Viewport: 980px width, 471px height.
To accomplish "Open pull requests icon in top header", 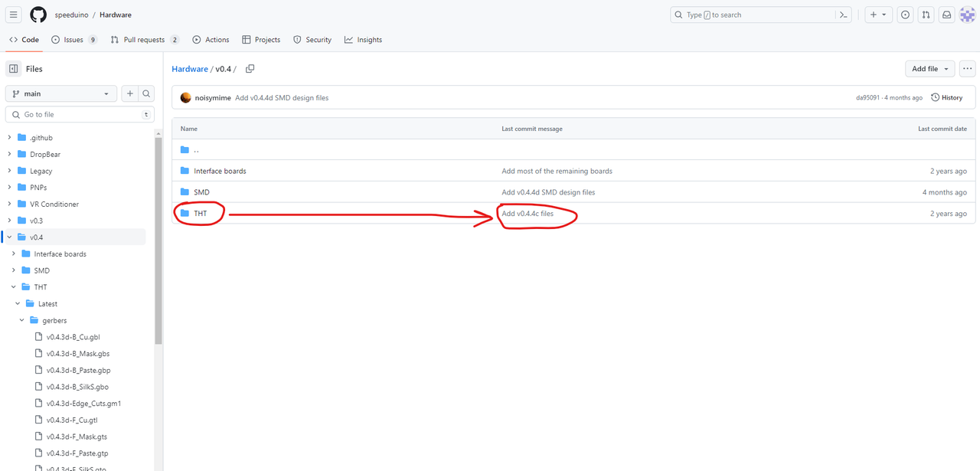I will pos(926,15).
